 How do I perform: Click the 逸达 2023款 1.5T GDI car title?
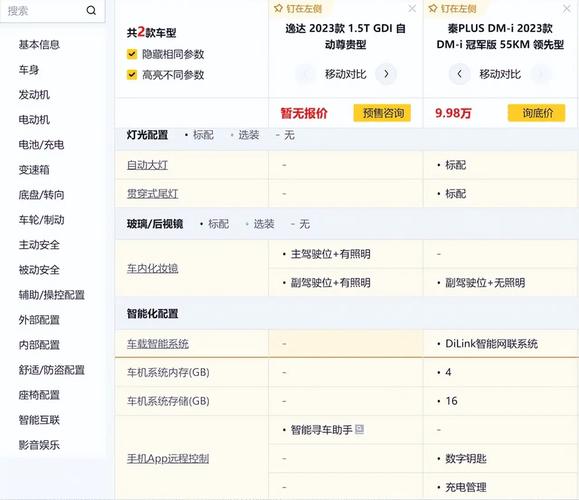tap(345, 36)
